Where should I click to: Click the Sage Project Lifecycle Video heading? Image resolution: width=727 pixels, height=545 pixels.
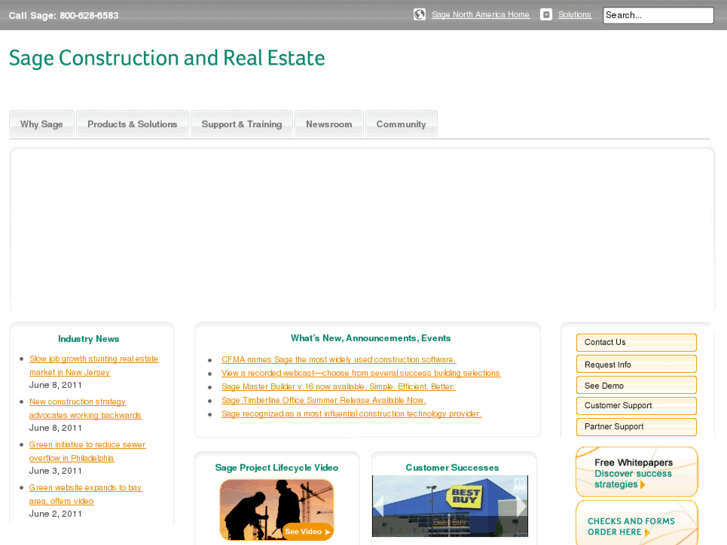277,468
